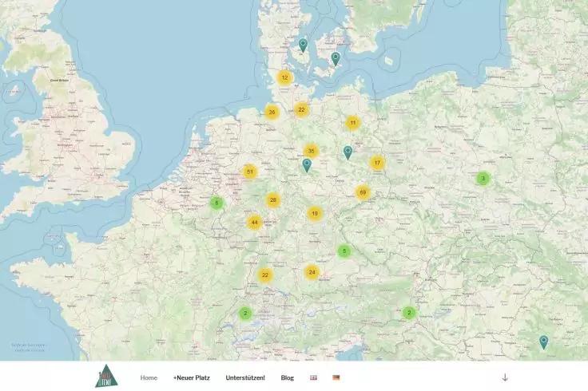Open the green 2 cluster in Switzerland
588x391 pixels.
tap(245, 313)
